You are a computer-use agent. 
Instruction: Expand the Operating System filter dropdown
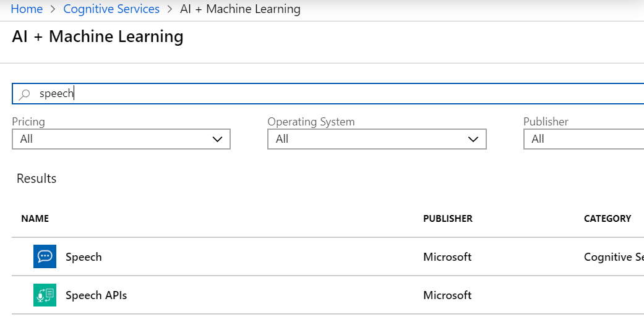point(376,139)
